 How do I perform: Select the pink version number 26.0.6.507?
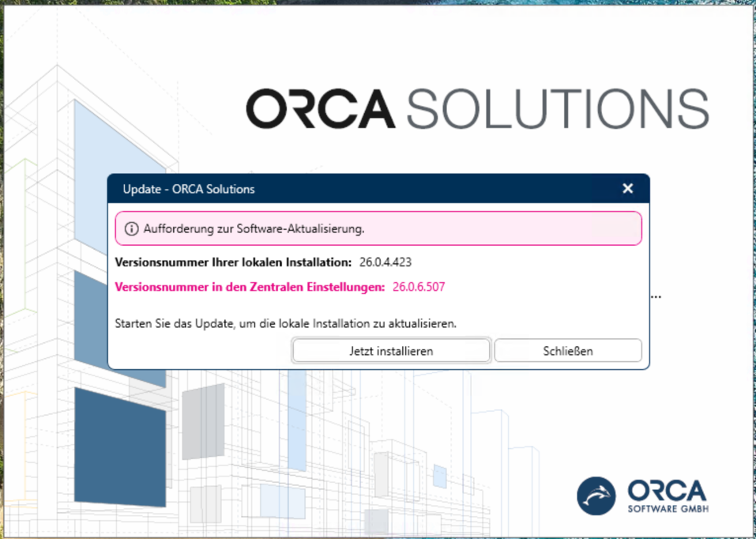[419, 287]
